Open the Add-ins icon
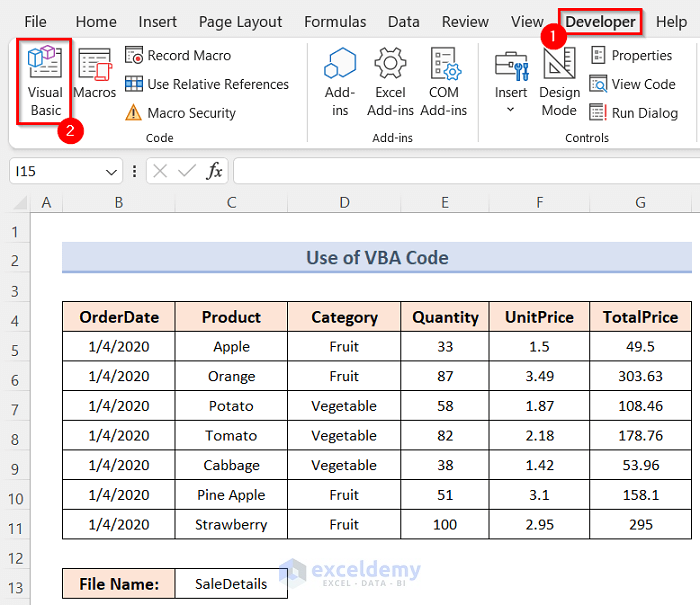The width and height of the screenshot is (700, 605). coord(340,82)
